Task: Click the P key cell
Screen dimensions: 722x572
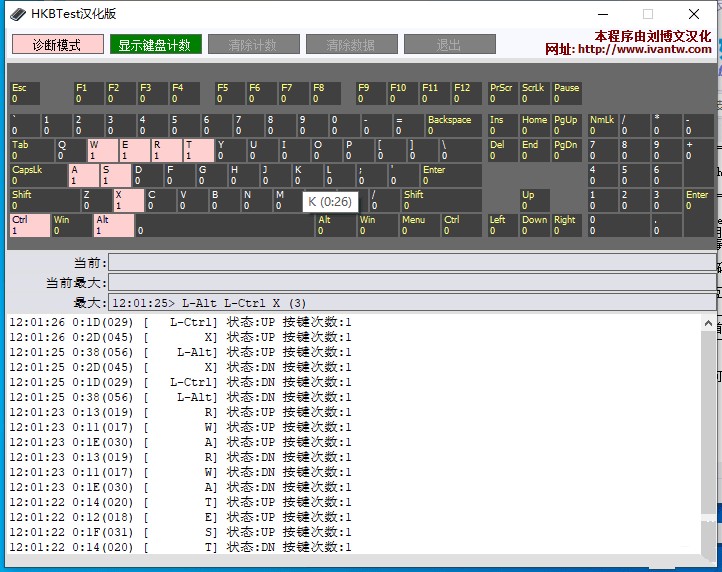Action: [x=359, y=151]
